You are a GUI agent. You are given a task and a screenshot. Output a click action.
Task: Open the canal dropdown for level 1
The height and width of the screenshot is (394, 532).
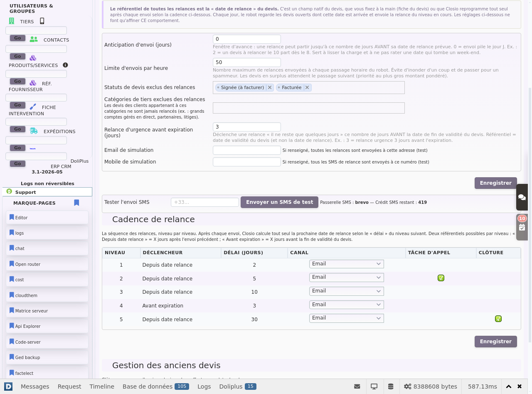point(346,264)
